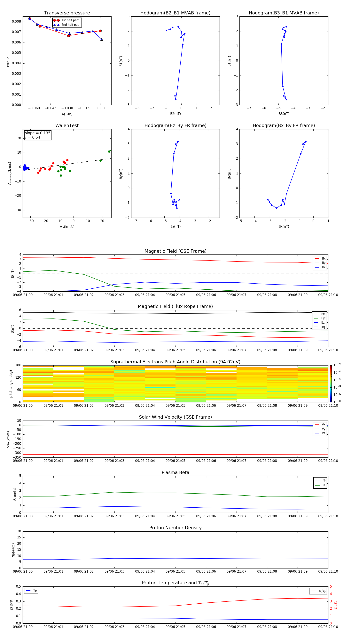This screenshot has height=644, width=351.
Task: Click the 'Magnetic Field (GSE Frame)' title
Action: point(175,251)
